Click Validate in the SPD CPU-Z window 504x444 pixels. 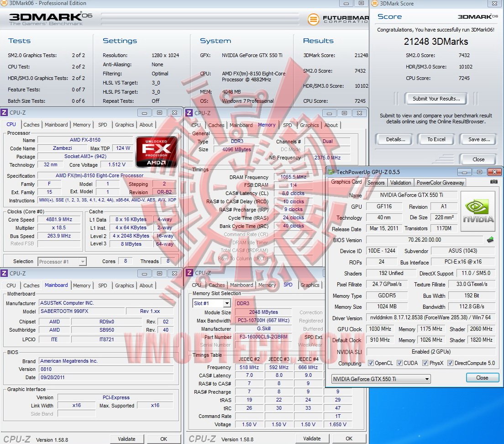(x=312, y=439)
